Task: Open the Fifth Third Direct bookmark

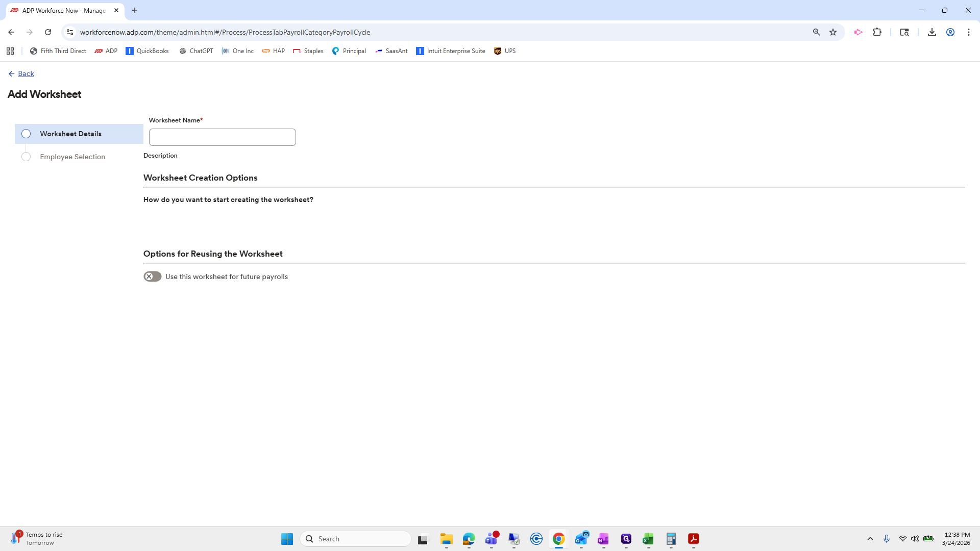Action: click(x=58, y=51)
